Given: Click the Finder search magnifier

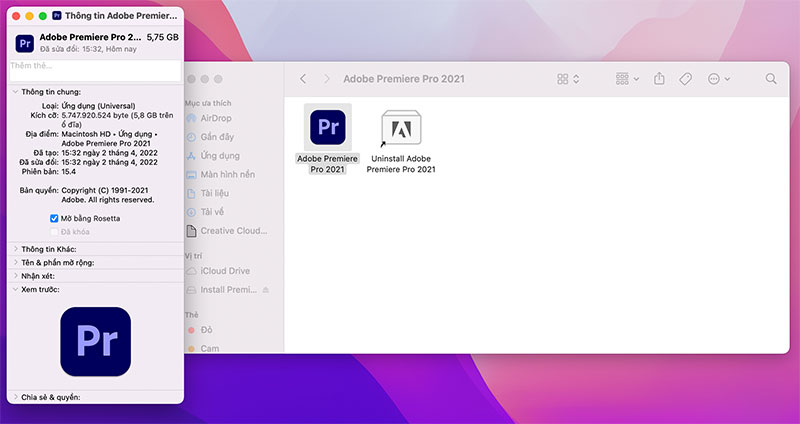Looking at the screenshot, I should [x=771, y=79].
